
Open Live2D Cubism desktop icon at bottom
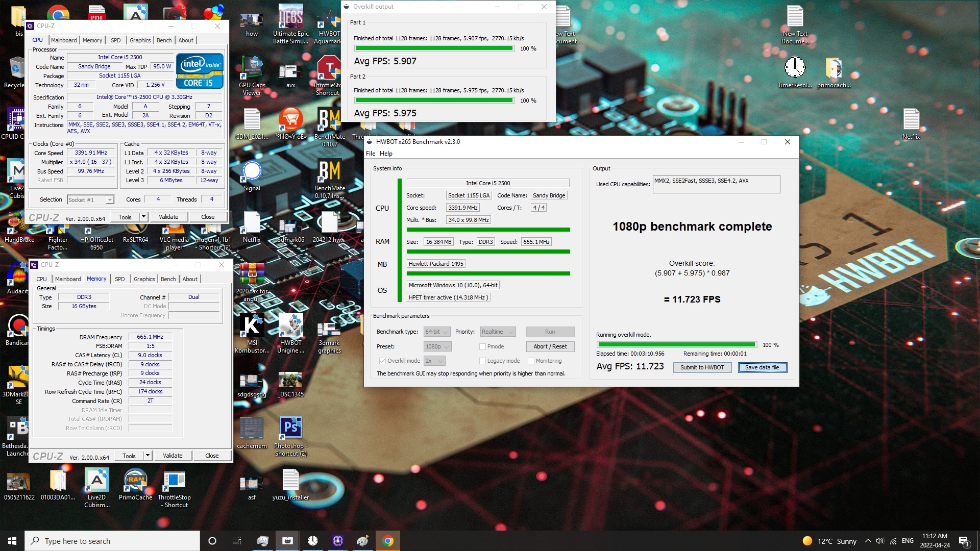pos(96,489)
